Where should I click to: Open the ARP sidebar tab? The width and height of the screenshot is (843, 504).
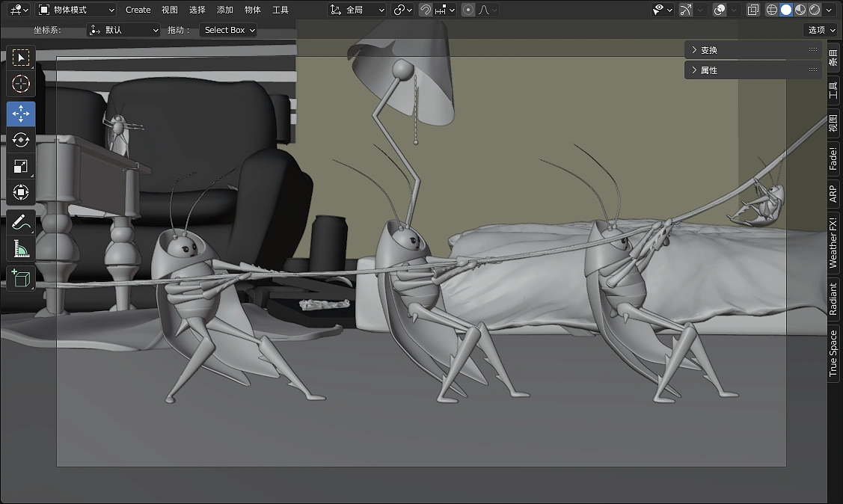pyautogui.click(x=833, y=194)
